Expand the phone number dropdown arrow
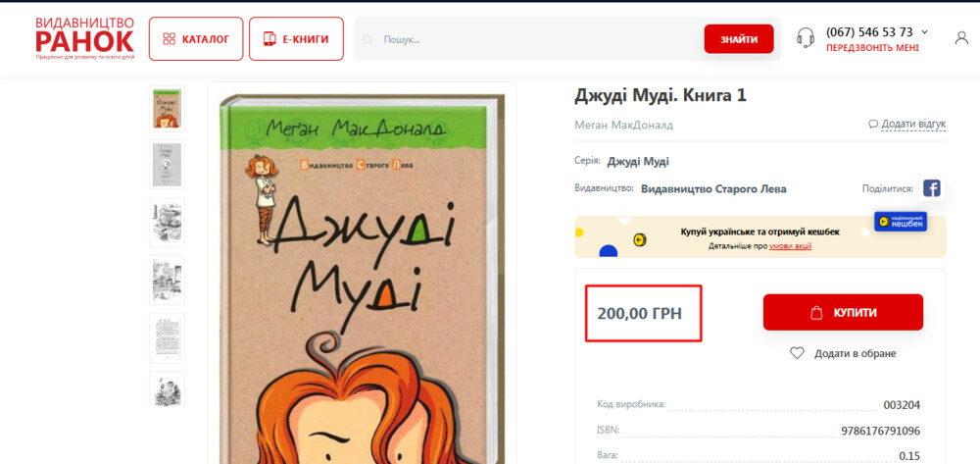This screenshot has height=464, width=980. click(x=924, y=31)
